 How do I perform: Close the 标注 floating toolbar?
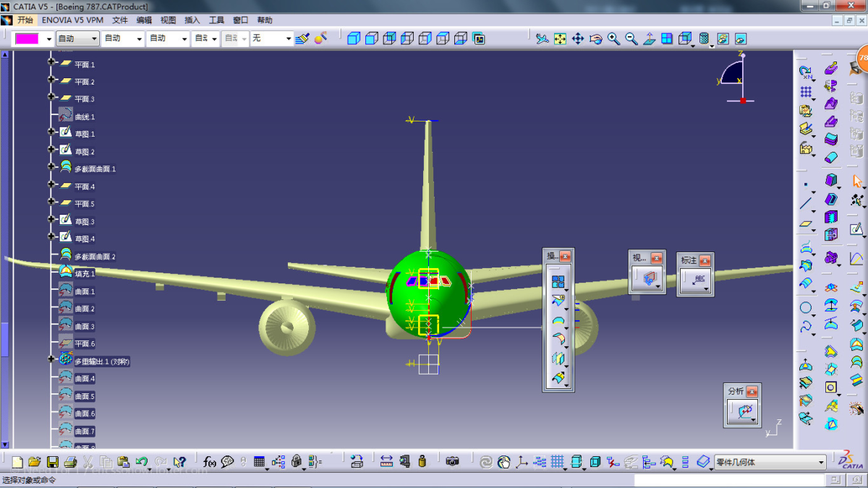tap(705, 260)
